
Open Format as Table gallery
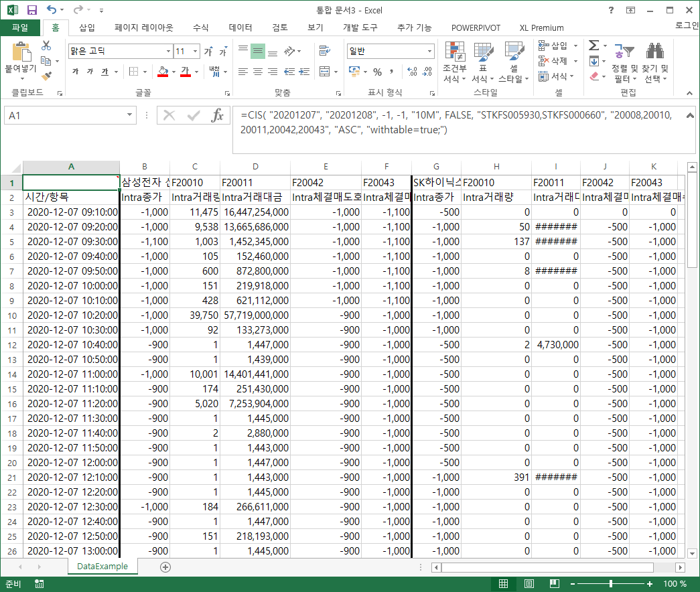coord(483,62)
